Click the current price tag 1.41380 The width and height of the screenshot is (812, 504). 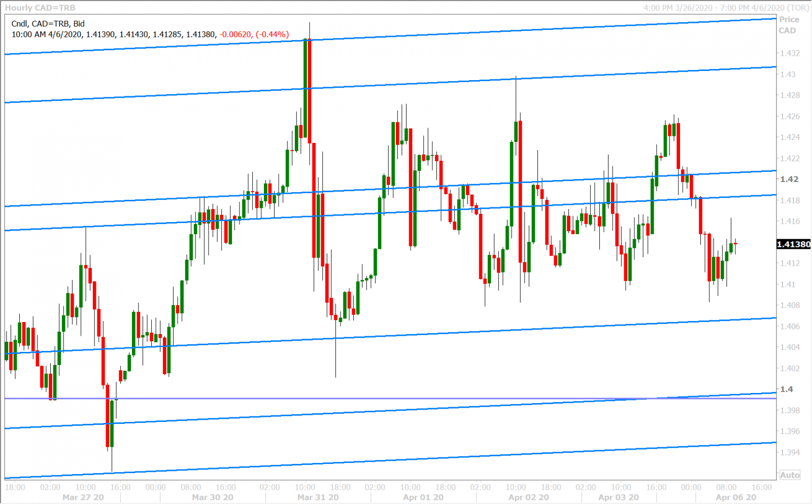(x=794, y=244)
